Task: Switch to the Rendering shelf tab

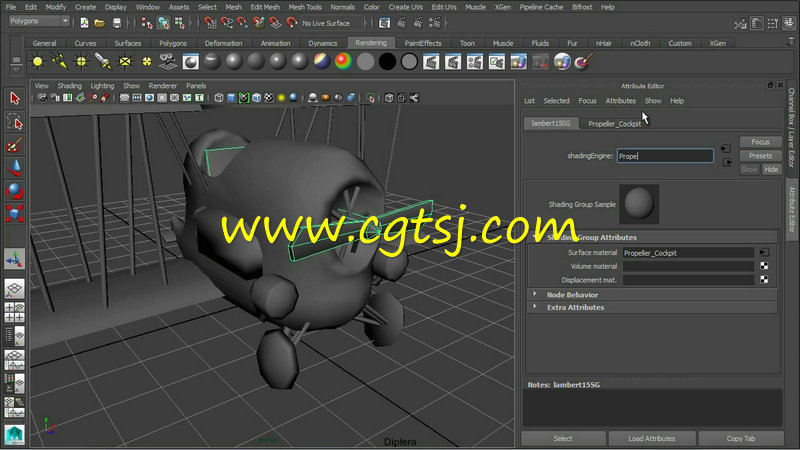Action: pyautogui.click(x=371, y=43)
